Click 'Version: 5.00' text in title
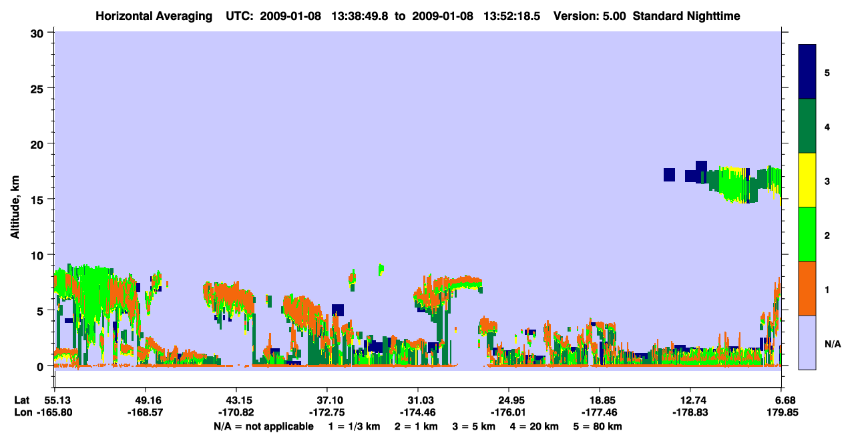The height and width of the screenshot is (445, 868). [590, 16]
